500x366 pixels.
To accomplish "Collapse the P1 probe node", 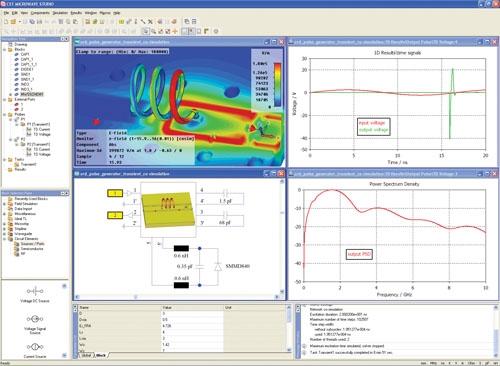I will 11,119.
